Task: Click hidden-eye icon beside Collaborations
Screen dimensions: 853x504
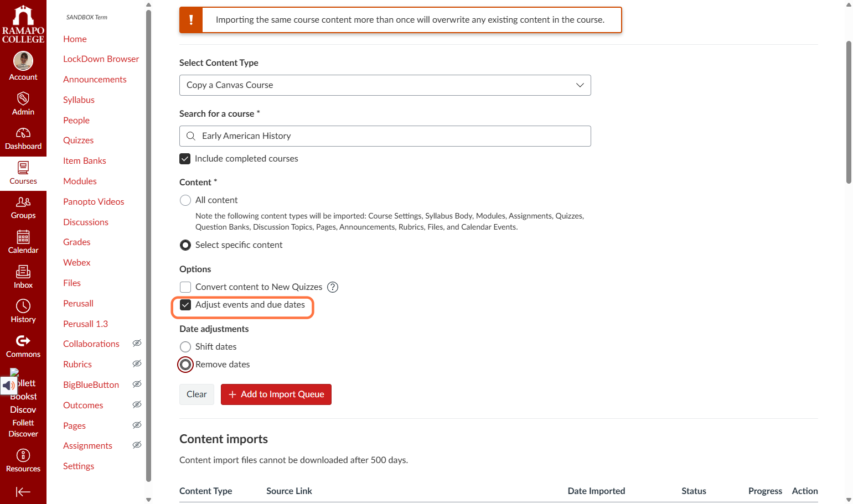Action: pos(137,344)
